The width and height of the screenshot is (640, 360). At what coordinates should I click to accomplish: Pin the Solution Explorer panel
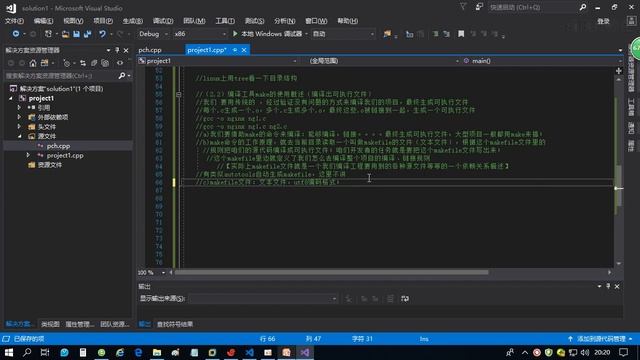coord(117,50)
